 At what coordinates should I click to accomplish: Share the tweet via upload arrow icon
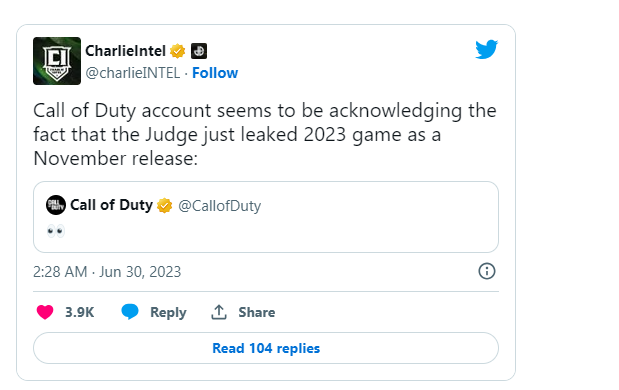219,312
